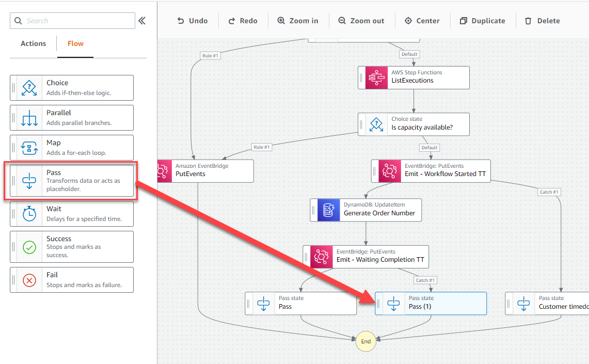Switch to the Actions tab
This screenshot has width=589, height=364.
click(33, 43)
